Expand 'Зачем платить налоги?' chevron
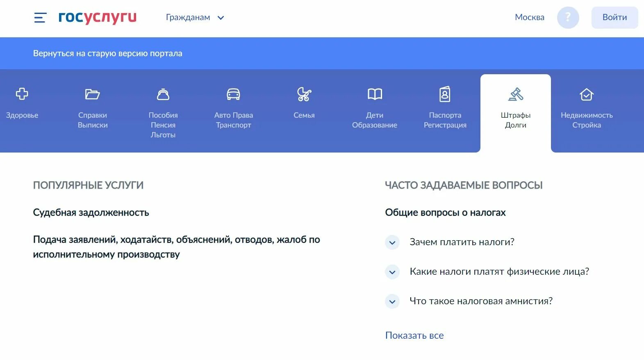Image resolution: width=644 pixels, height=360 pixels. [x=392, y=242]
